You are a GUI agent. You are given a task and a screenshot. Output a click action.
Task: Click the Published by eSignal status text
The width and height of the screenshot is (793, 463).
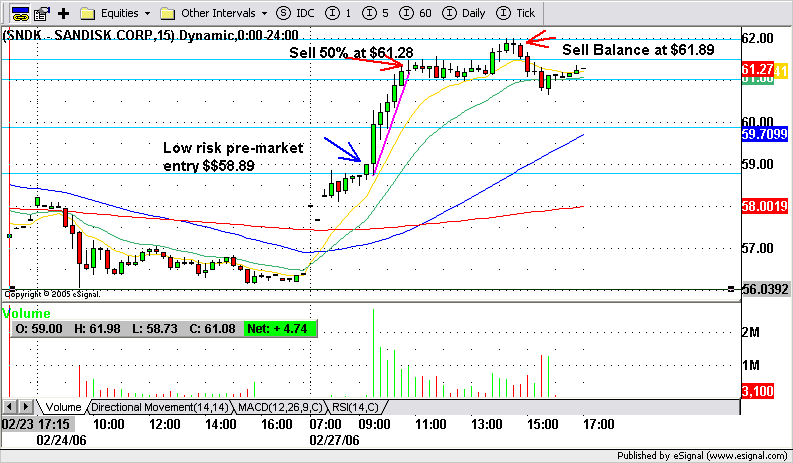tap(702, 456)
